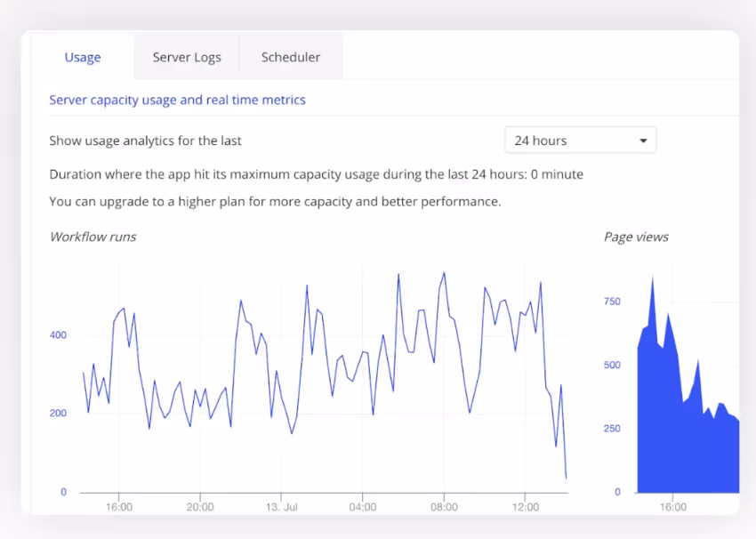This screenshot has height=539, width=756.
Task: Open the 24 hours dropdown
Action: click(x=580, y=141)
